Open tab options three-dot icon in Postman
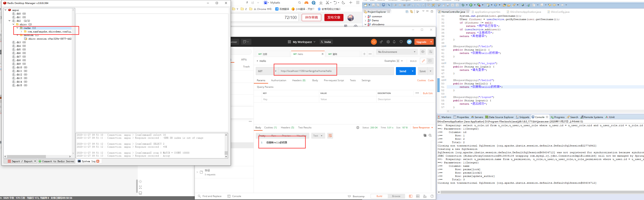The height and width of the screenshot is (200, 644). (370, 54)
